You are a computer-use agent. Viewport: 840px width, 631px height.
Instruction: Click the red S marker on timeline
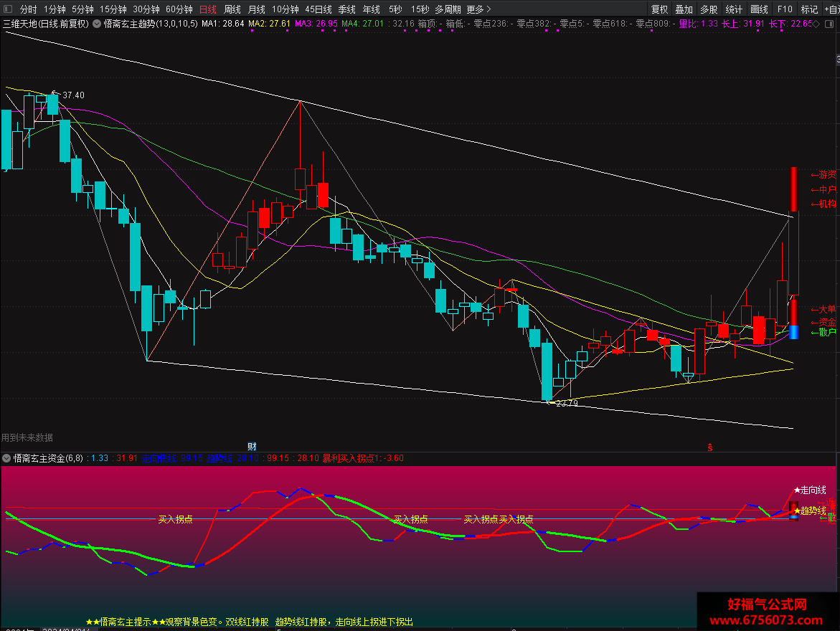coord(710,447)
